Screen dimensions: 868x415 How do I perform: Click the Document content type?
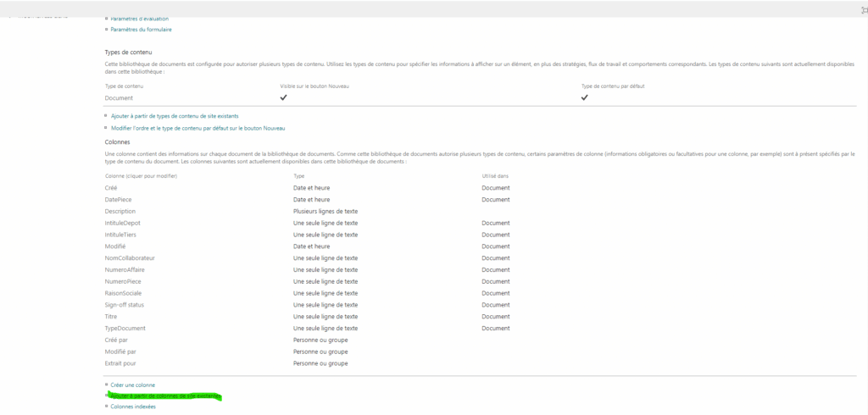tap(119, 97)
